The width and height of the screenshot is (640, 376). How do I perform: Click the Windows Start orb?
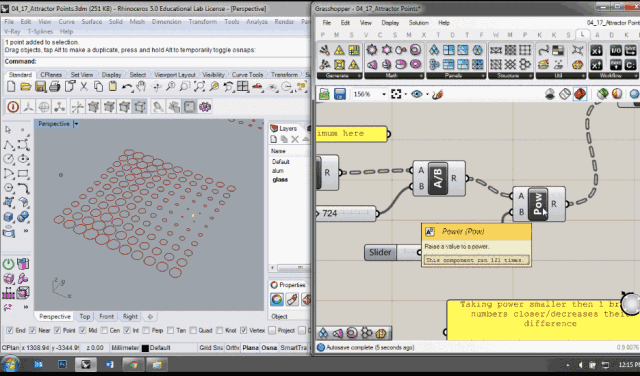point(10,365)
